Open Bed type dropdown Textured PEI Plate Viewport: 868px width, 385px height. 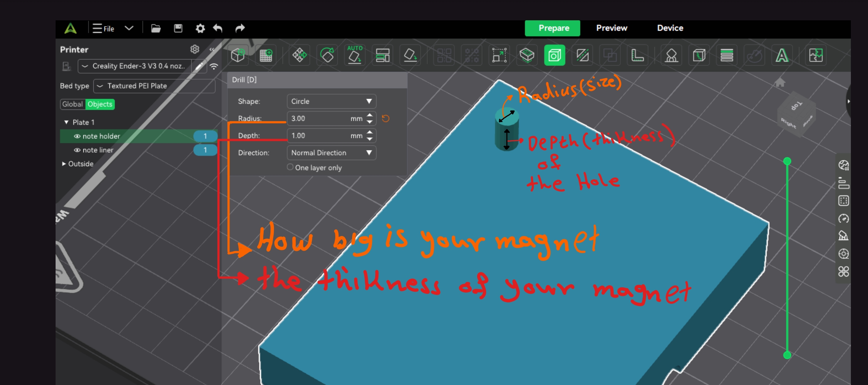(x=154, y=86)
